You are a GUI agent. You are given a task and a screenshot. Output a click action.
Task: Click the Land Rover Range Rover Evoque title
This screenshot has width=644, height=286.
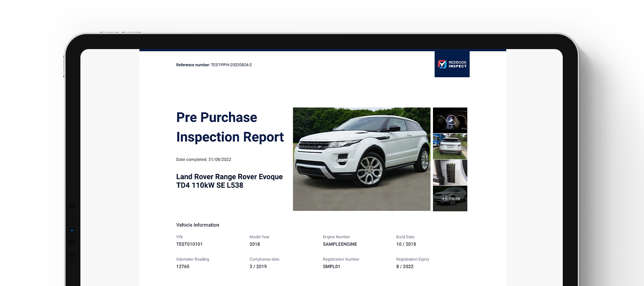[229, 181]
